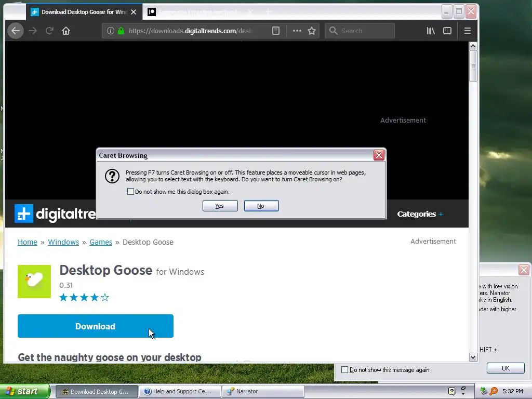Bookmark this page with the star icon

(x=312, y=31)
